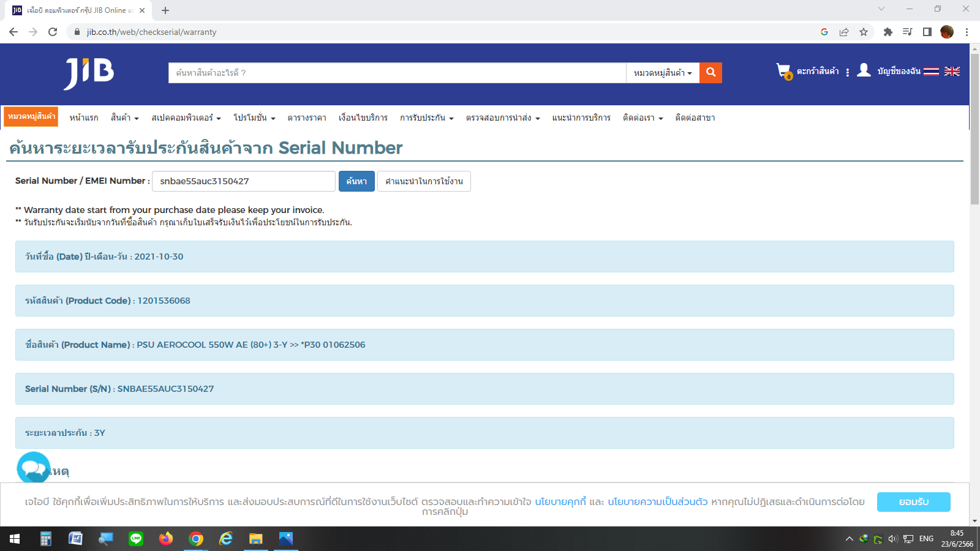Screen dimensions: 980x551
Task: Click the warranty period 3Y row
Action: (x=484, y=433)
